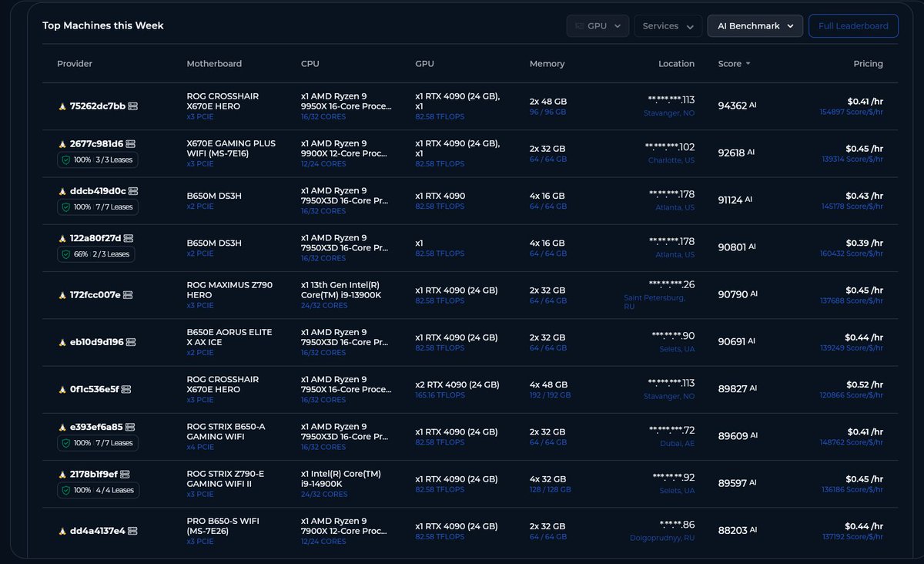
Task: Click the Linux penguin icon beside 2178b1f9ef
Action: coord(62,475)
